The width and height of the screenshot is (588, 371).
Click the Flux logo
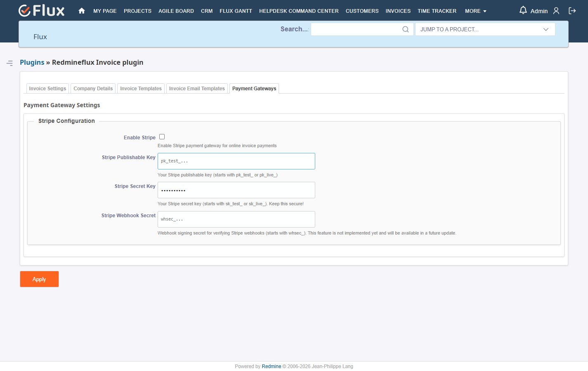point(42,10)
